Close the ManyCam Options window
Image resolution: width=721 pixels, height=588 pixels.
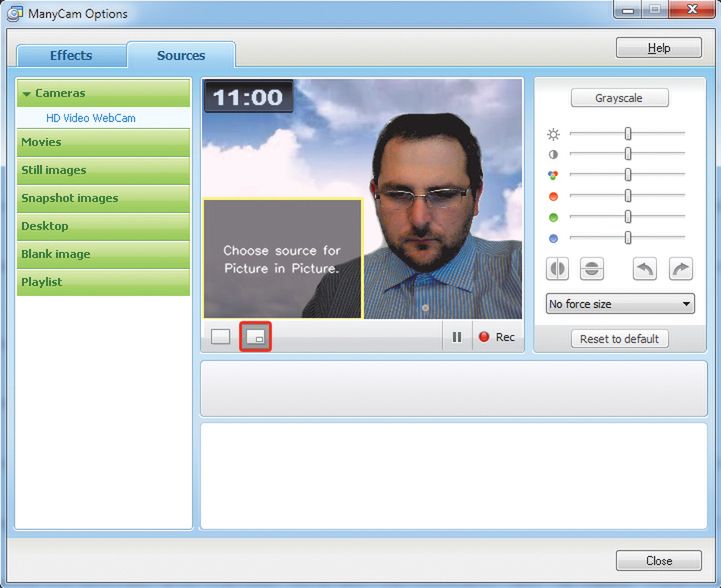[692, 9]
